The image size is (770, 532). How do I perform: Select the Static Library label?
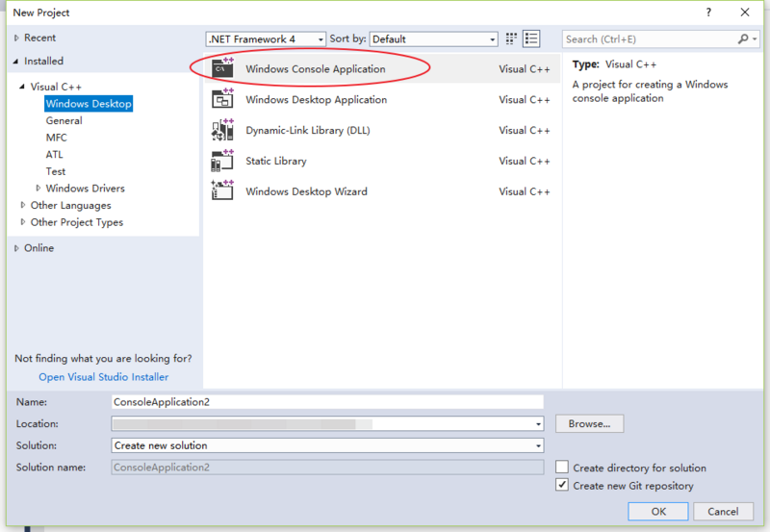point(276,161)
